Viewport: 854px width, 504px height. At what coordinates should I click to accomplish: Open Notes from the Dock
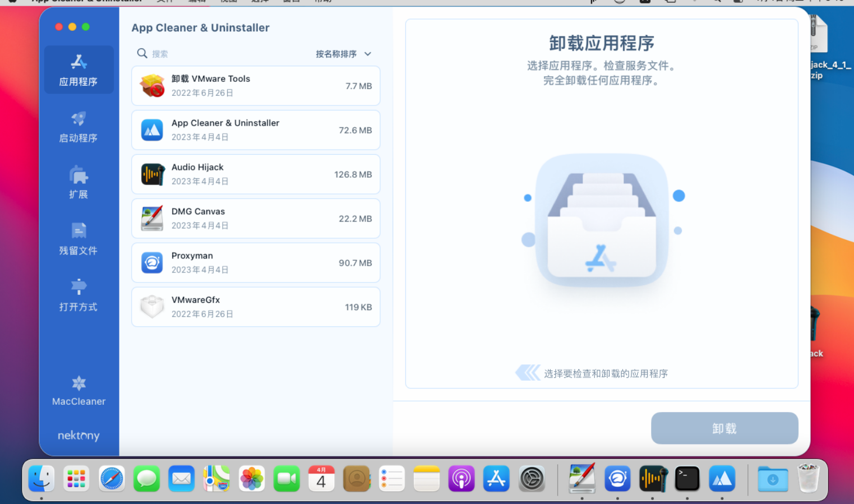[x=427, y=479]
